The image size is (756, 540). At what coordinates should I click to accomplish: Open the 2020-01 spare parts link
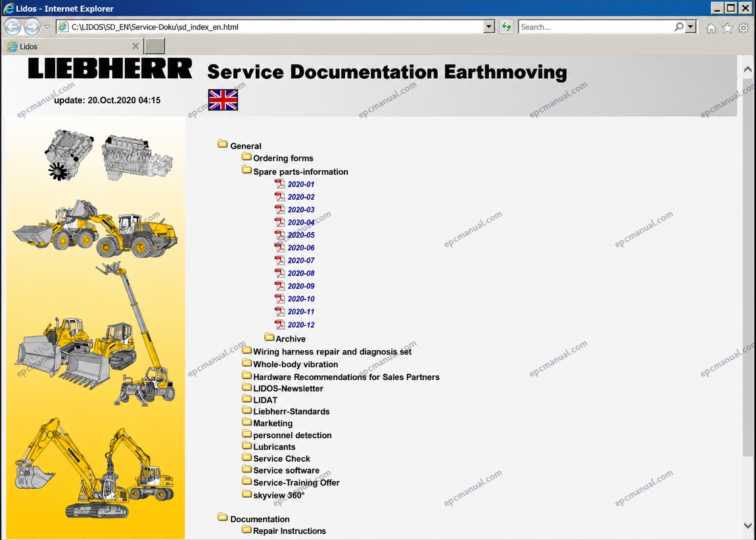point(301,185)
